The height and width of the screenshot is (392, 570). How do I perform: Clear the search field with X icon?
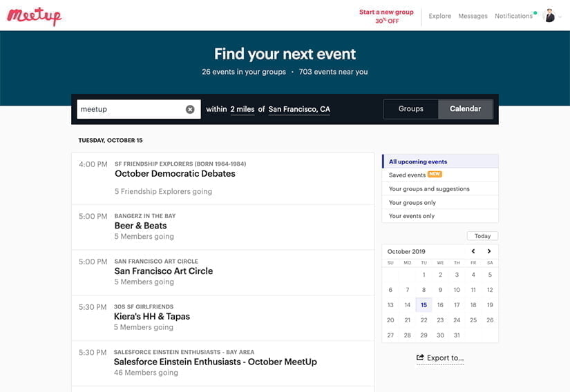click(x=190, y=109)
